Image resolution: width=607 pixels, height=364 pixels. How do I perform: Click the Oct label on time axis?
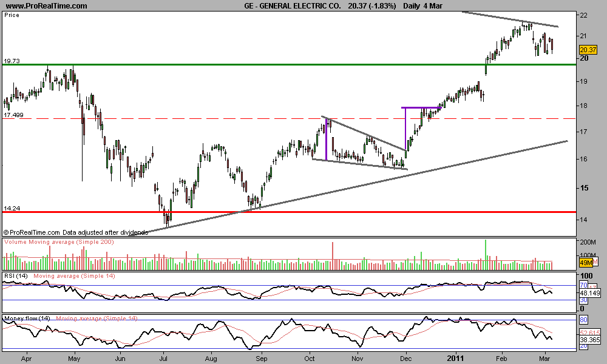(x=310, y=359)
